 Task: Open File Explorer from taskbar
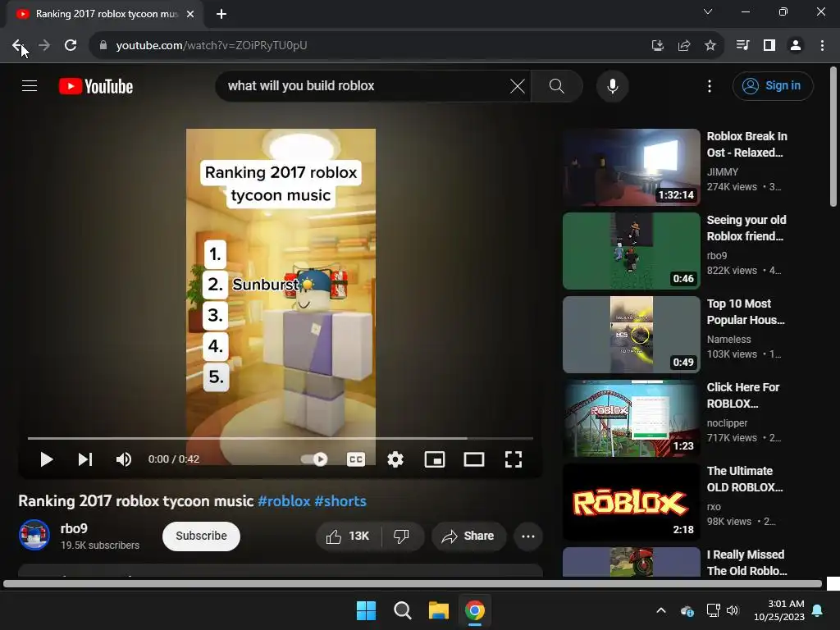coord(438,610)
